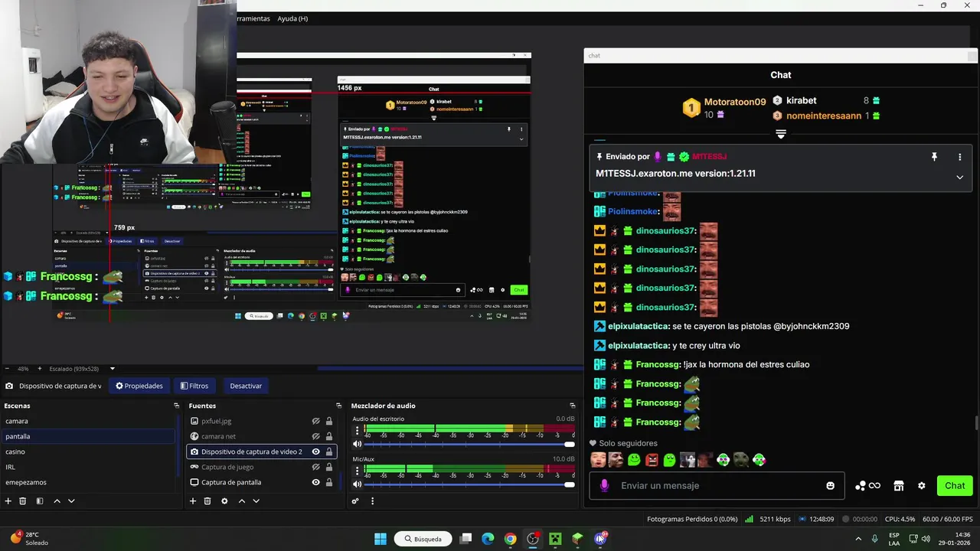Open chat settings gear icon
Image resolution: width=980 pixels, height=551 pixels.
[922, 485]
